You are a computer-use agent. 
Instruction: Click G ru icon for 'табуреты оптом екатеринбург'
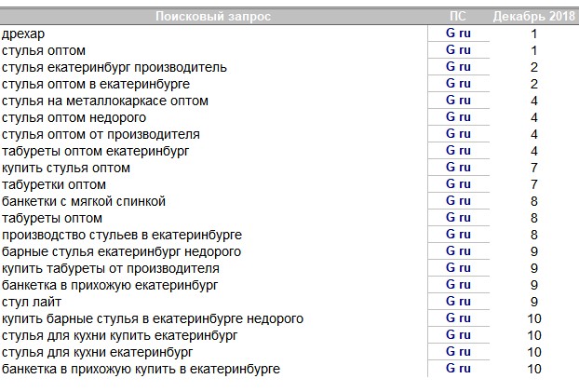[x=458, y=151]
